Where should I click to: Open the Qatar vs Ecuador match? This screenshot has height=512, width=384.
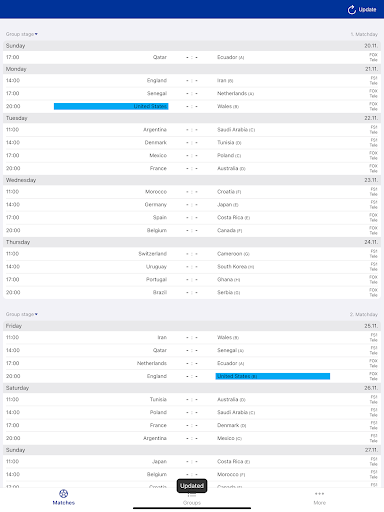click(x=192, y=57)
